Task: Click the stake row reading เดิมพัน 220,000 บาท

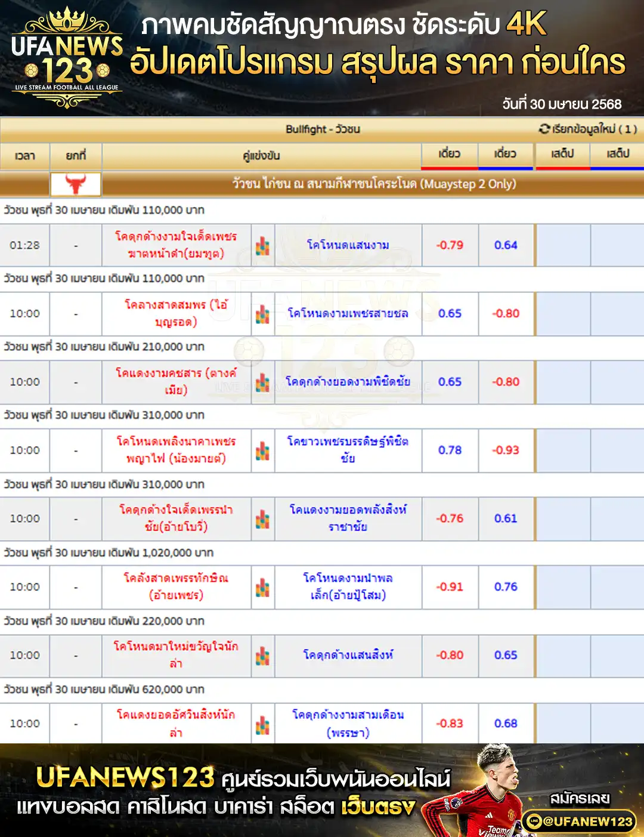Action: (322, 621)
